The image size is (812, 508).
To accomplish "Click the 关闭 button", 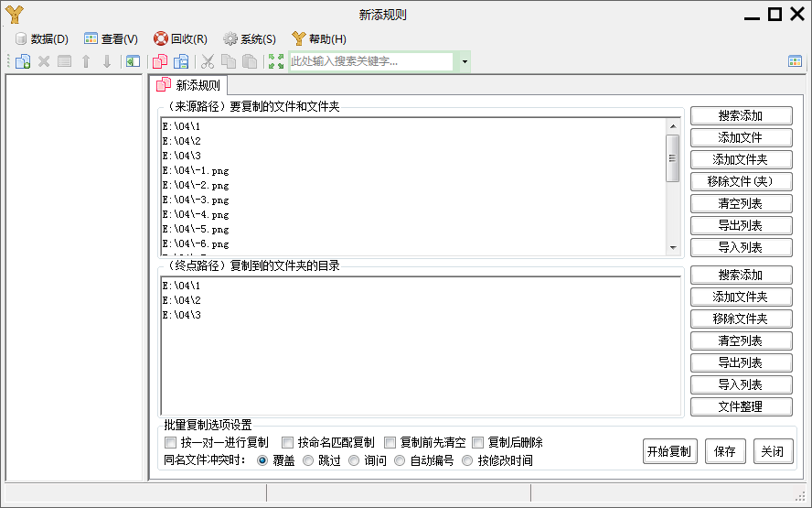I will (774, 451).
